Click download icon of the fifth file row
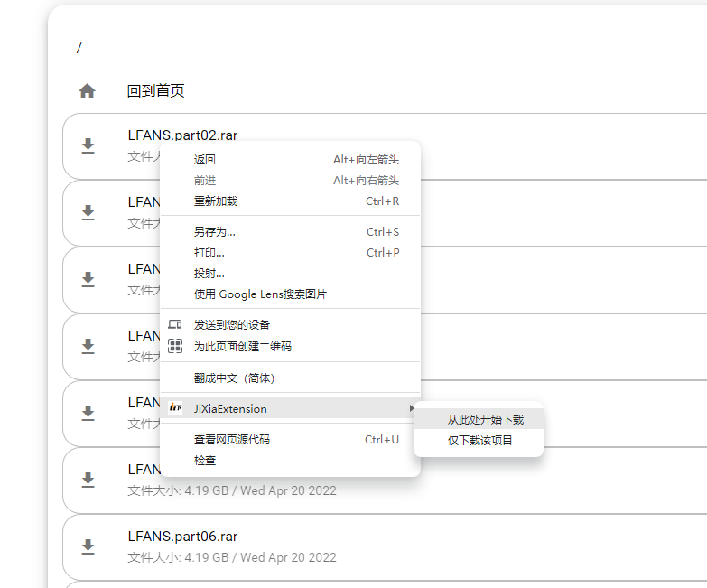707x588 pixels. (88, 413)
